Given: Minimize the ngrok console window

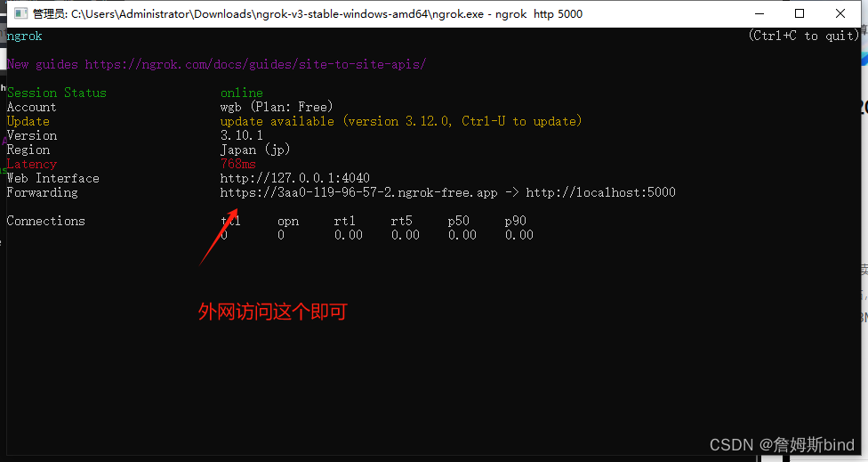Looking at the screenshot, I should [759, 13].
